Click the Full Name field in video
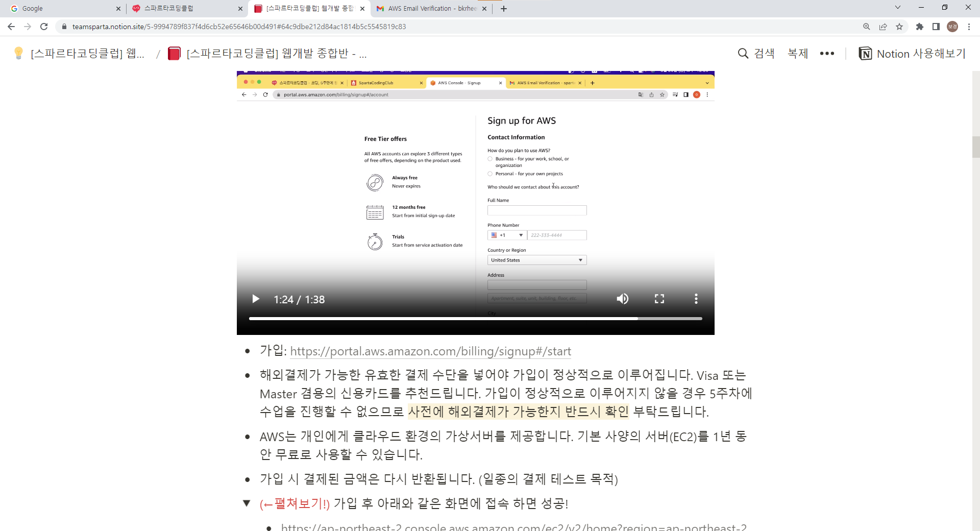This screenshot has width=980, height=531. [537, 210]
